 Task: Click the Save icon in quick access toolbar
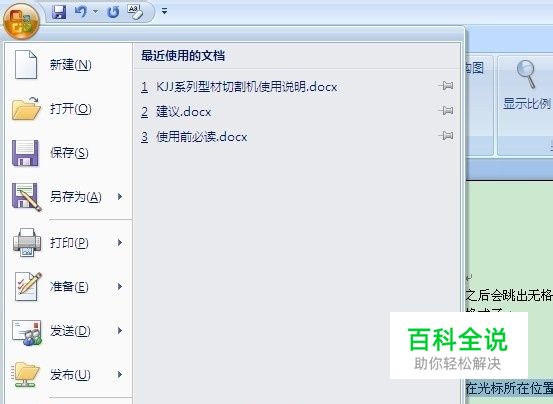[59, 12]
